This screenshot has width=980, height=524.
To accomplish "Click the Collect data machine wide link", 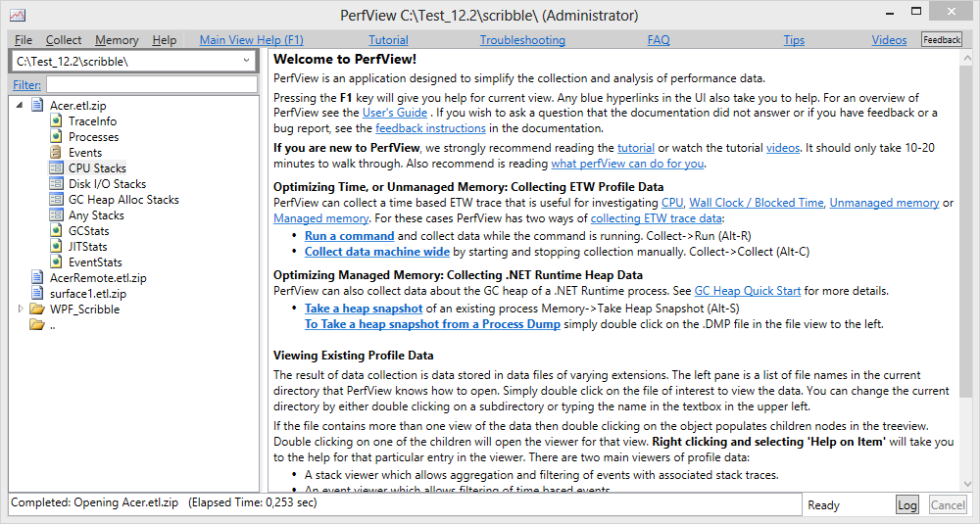I will (x=377, y=252).
